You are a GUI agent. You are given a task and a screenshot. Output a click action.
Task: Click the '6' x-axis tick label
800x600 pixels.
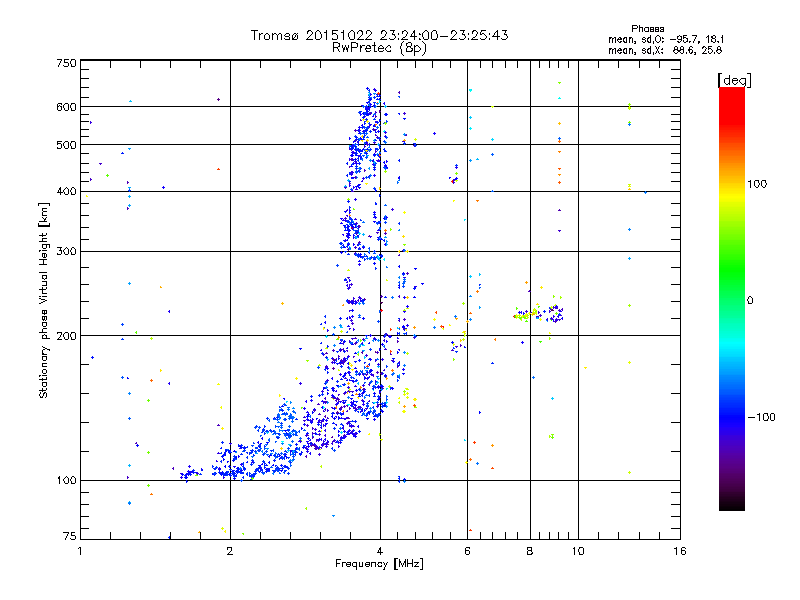pyautogui.click(x=467, y=551)
